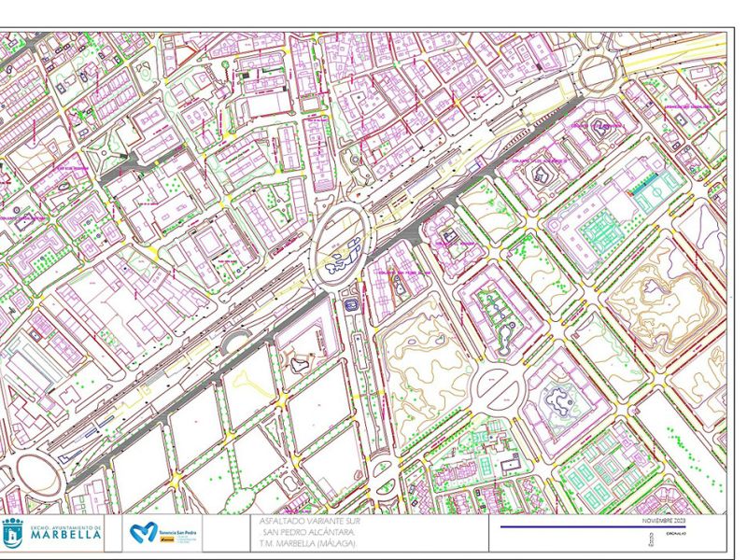
Task: Select the 'T.M. MARBELLA (MÁLAGA)' line
Action: [308, 544]
